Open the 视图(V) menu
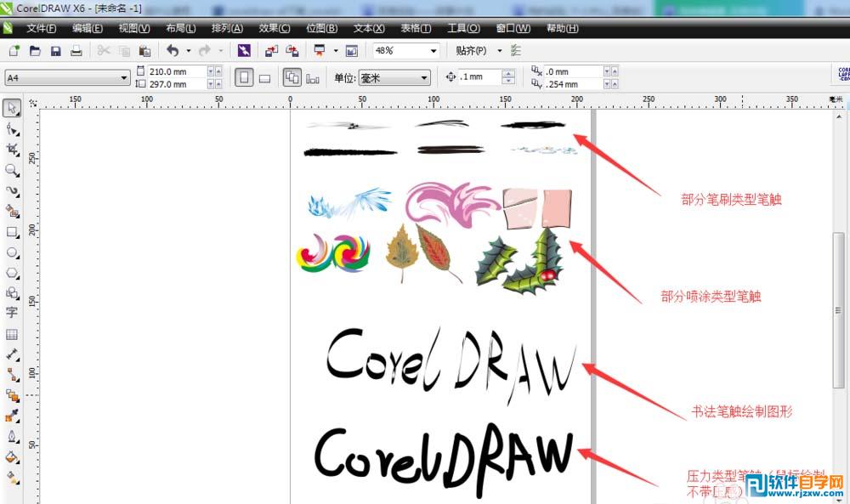850x504 pixels. 134,28
